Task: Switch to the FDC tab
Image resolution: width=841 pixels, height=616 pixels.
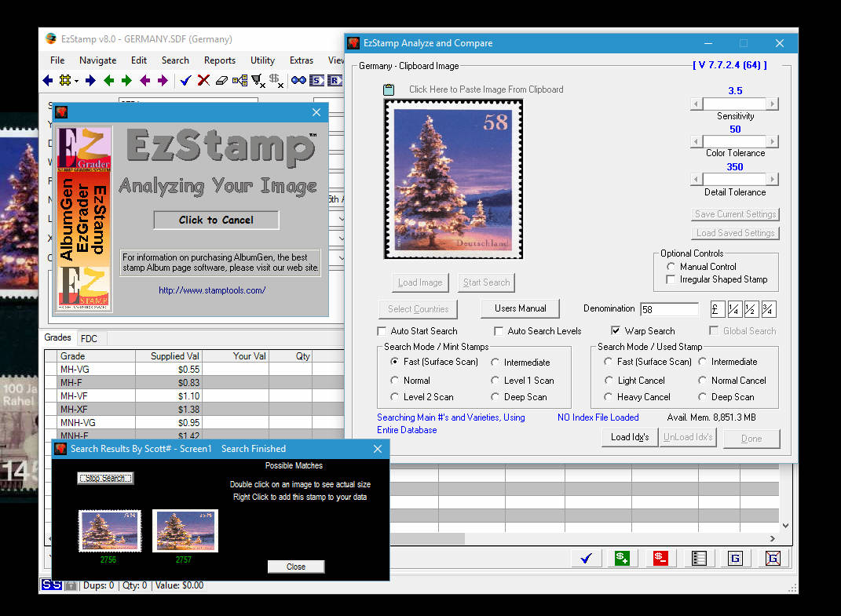Action: (x=89, y=338)
